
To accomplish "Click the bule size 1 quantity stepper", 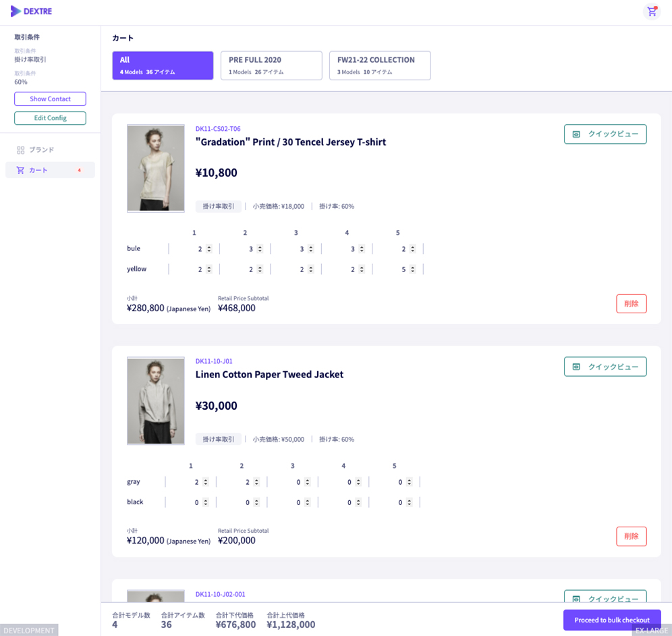I will click(208, 248).
